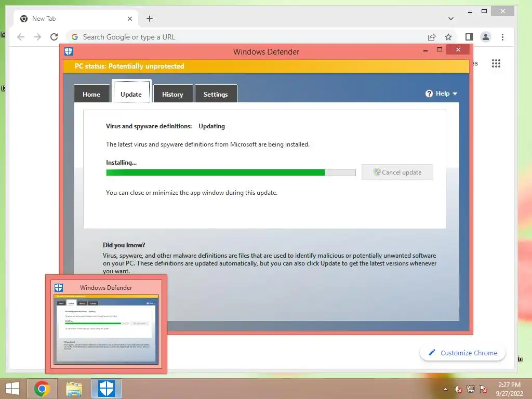Click the Windows Start button
The image size is (532, 399).
tap(12, 389)
